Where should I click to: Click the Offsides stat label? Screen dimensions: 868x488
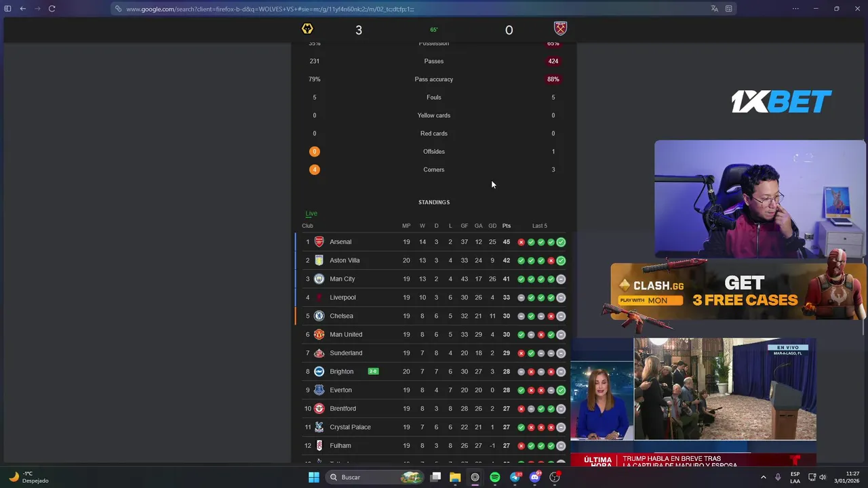[434, 152]
